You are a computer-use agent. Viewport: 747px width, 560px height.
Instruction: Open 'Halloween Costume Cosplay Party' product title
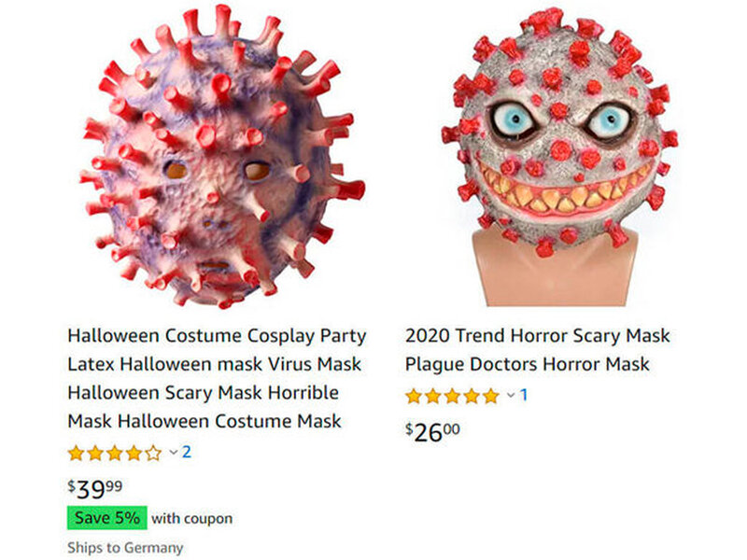click(x=217, y=336)
